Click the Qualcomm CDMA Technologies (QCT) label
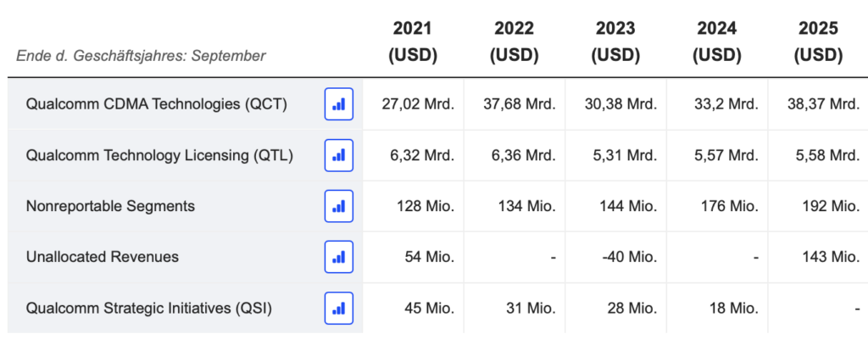This screenshot has width=868, height=345. (157, 104)
